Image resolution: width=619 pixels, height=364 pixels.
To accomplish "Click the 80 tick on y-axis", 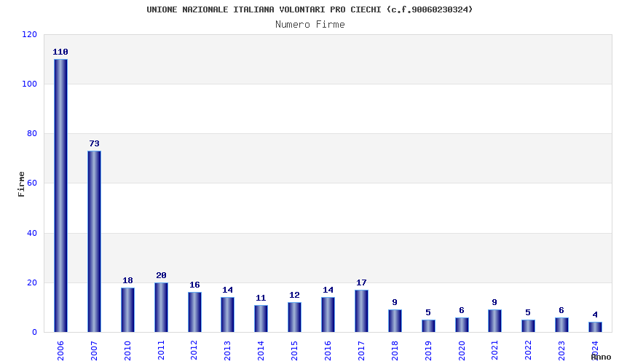I will (x=32, y=133).
